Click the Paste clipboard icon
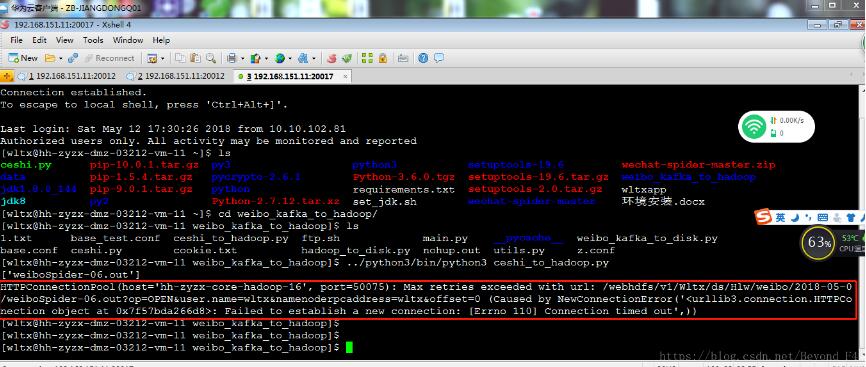 (x=196, y=58)
